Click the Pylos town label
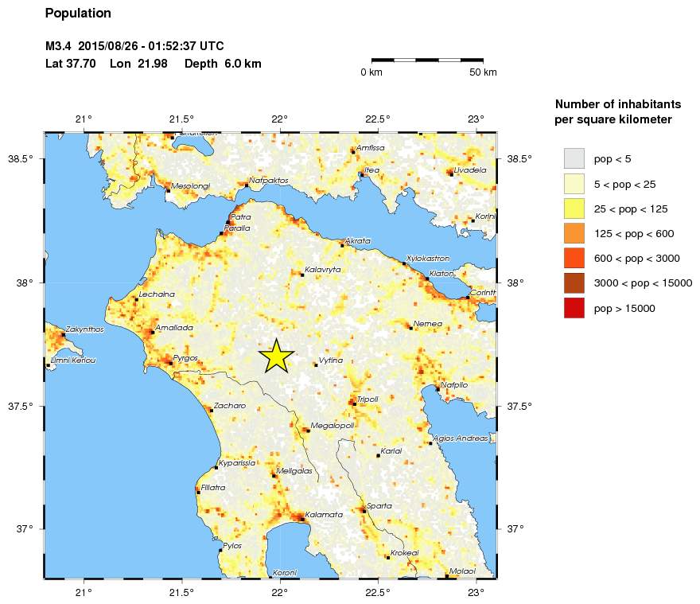 pyautogui.click(x=232, y=545)
